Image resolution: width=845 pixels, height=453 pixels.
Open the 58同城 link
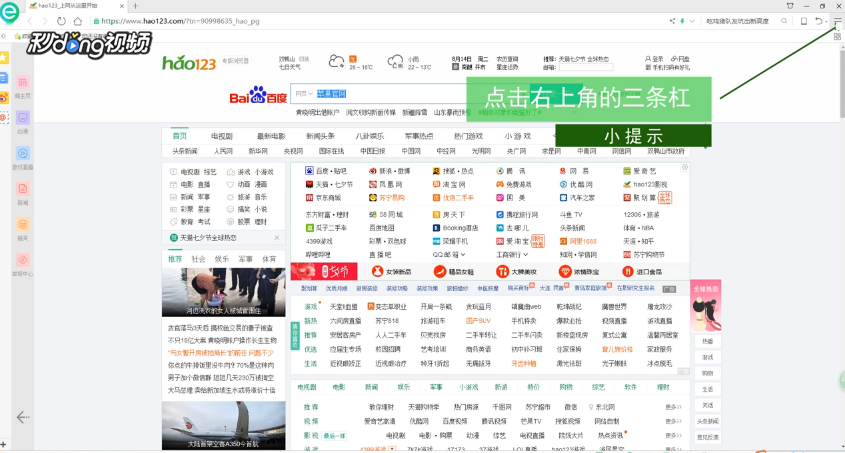(x=386, y=214)
